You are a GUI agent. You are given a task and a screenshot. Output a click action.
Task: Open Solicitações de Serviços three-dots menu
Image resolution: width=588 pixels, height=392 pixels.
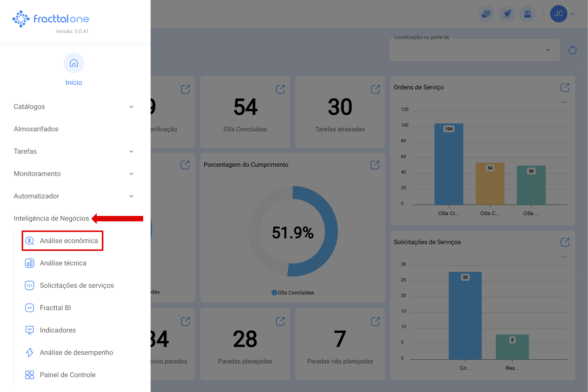[563, 257]
